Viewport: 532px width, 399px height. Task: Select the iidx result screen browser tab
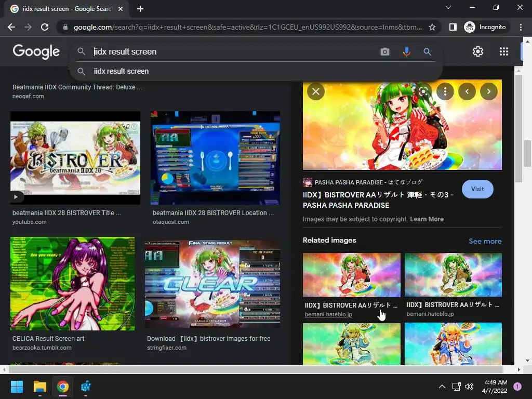pyautogui.click(x=66, y=9)
